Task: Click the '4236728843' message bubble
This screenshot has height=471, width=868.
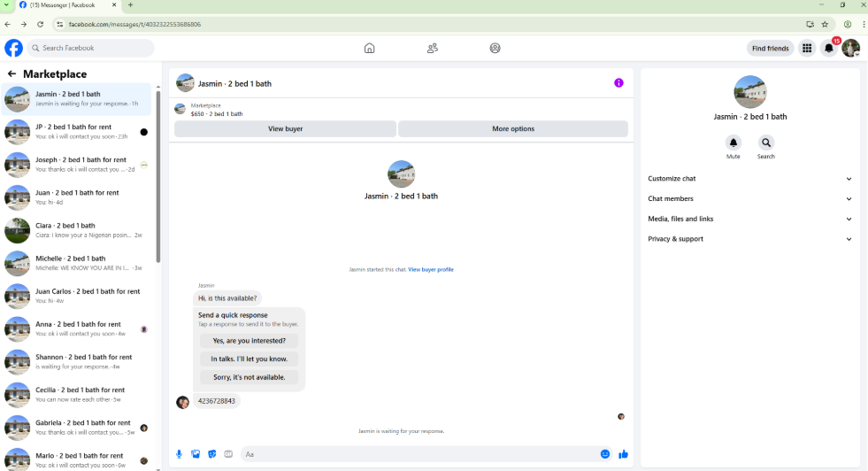Action: tap(217, 401)
